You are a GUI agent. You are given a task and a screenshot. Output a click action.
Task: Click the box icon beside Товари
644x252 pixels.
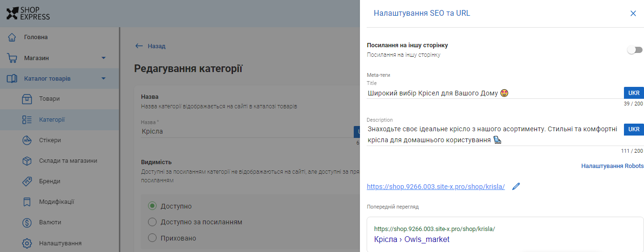[27, 99]
